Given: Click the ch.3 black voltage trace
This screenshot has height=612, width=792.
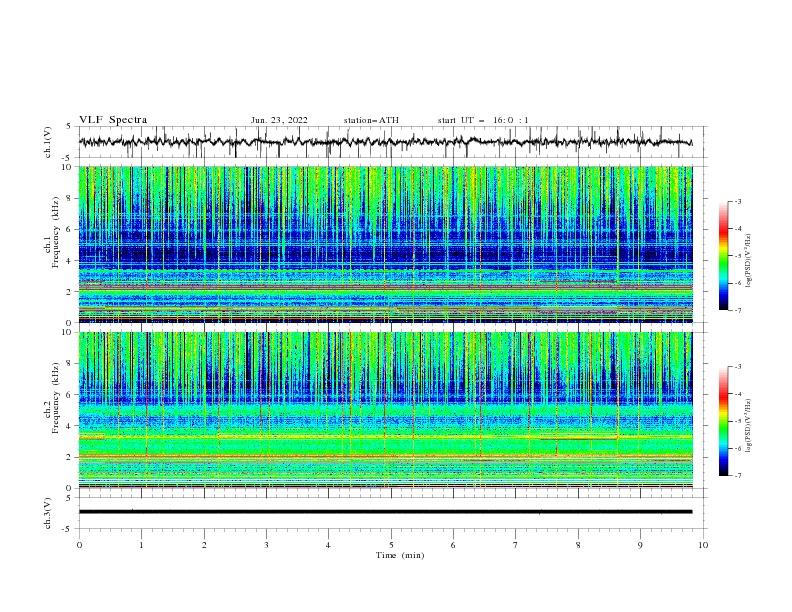Looking at the screenshot, I should pos(385,512).
